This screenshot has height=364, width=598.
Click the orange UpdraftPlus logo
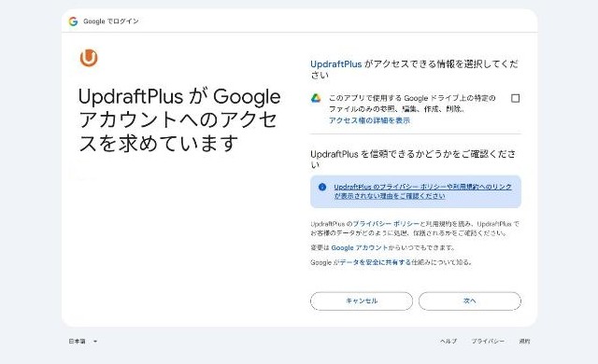[x=89, y=58]
